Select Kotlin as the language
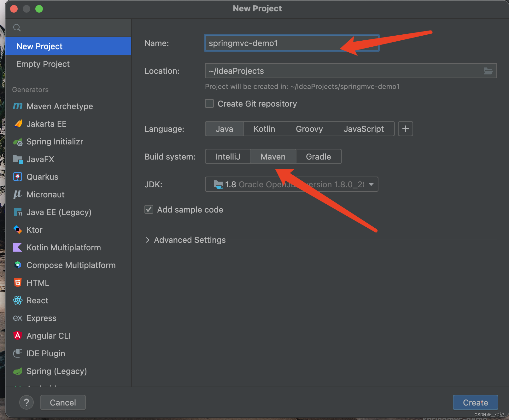 [264, 129]
